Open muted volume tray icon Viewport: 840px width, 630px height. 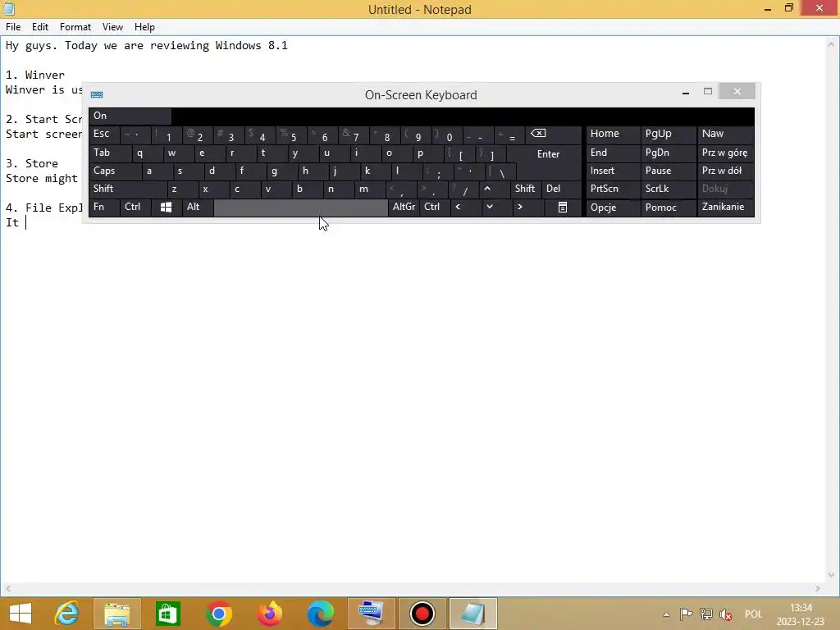pyautogui.click(x=727, y=614)
